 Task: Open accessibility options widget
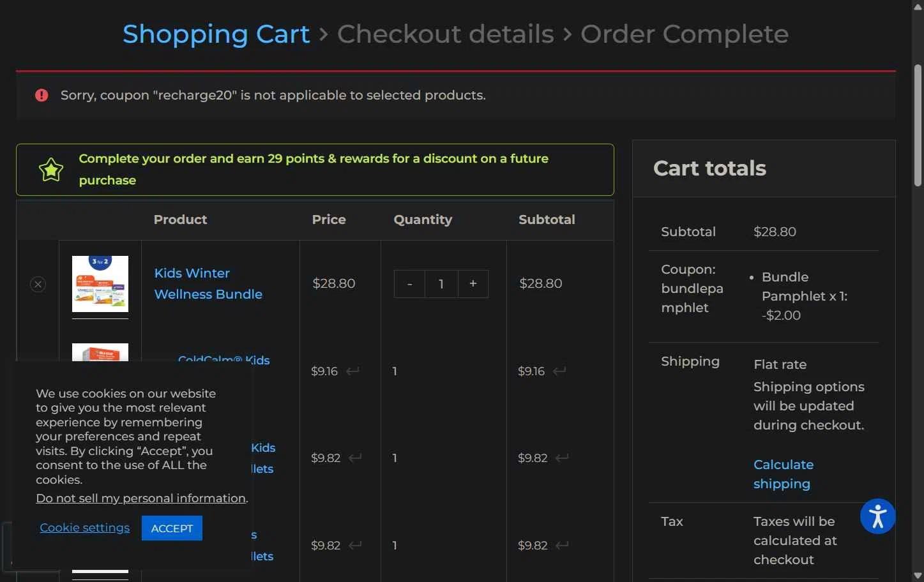[x=877, y=516]
